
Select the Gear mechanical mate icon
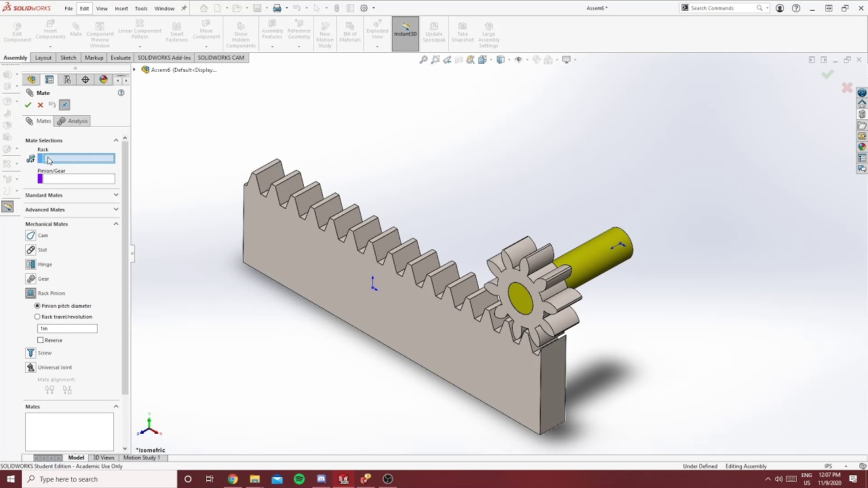coord(31,279)
